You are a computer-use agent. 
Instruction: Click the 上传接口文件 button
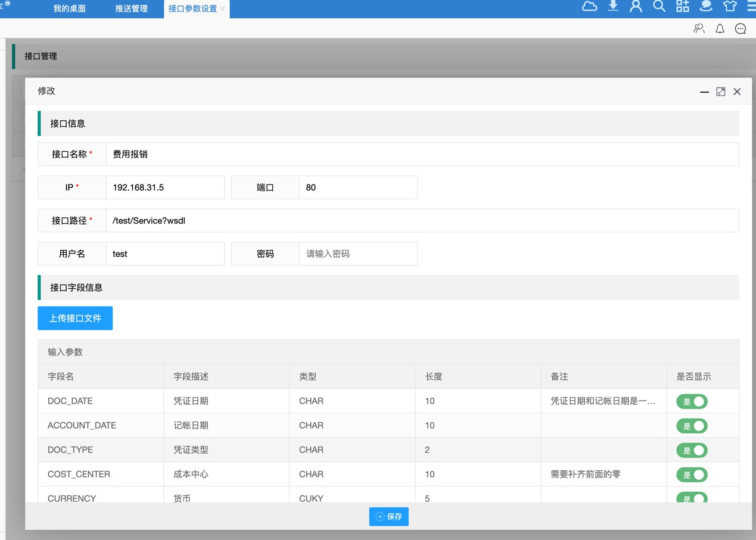tap(75, 318)
